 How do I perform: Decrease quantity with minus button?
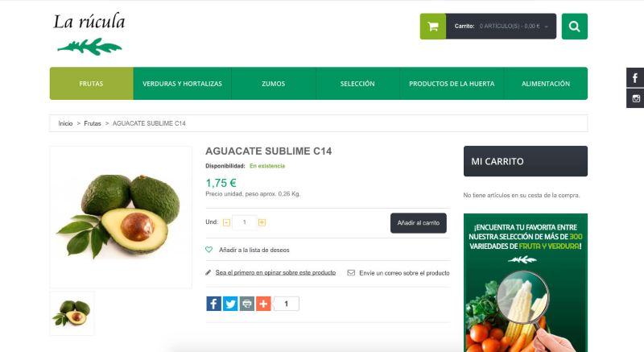(226, 222)
